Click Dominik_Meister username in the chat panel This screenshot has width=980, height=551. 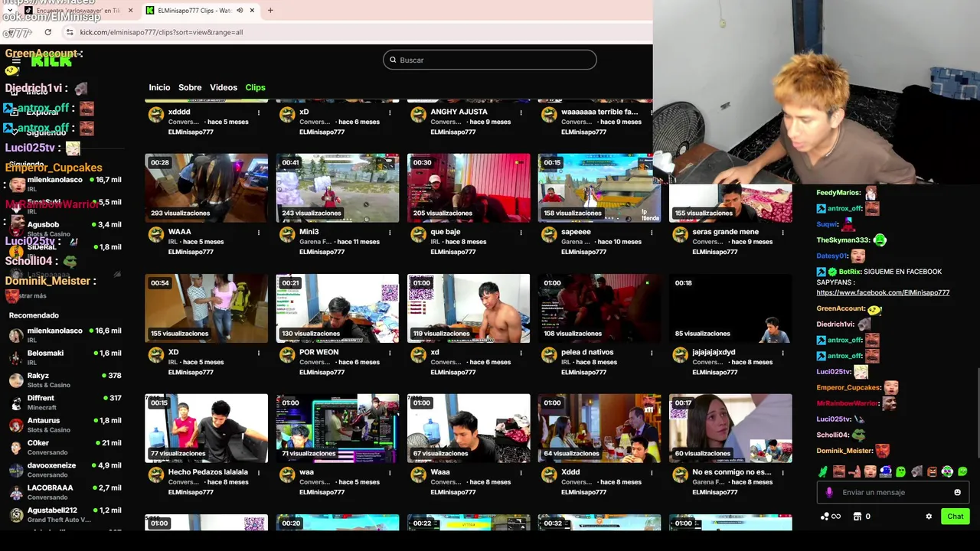pos(844,451)
